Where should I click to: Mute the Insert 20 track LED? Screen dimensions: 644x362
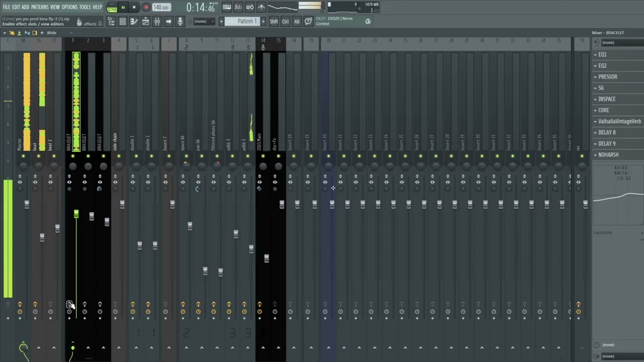tap(329, 156)
